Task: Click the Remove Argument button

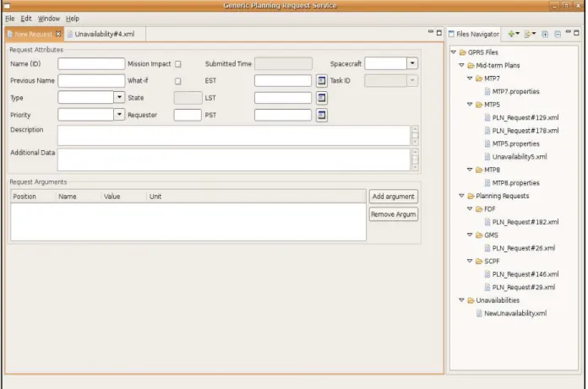Action: coord(394,214)
